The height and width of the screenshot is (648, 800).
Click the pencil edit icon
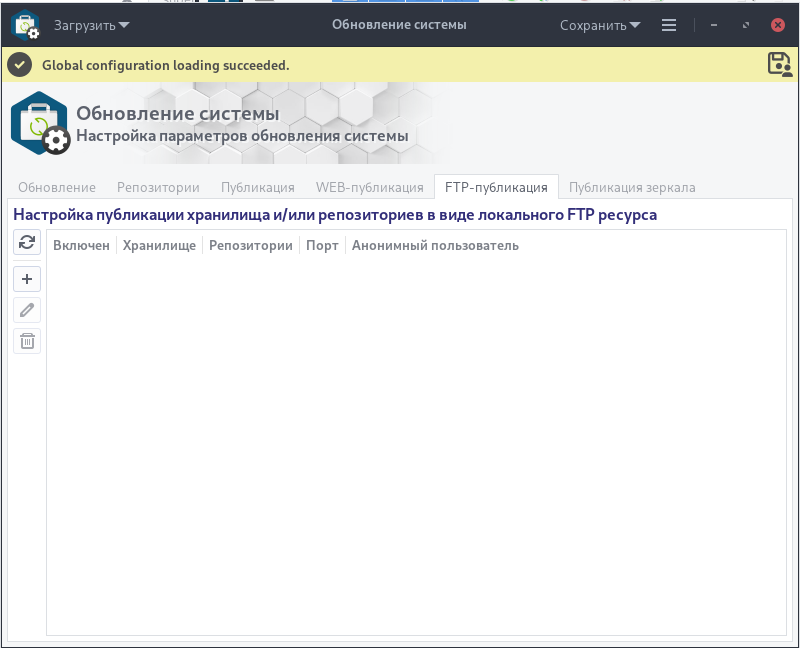pos(27,310)
